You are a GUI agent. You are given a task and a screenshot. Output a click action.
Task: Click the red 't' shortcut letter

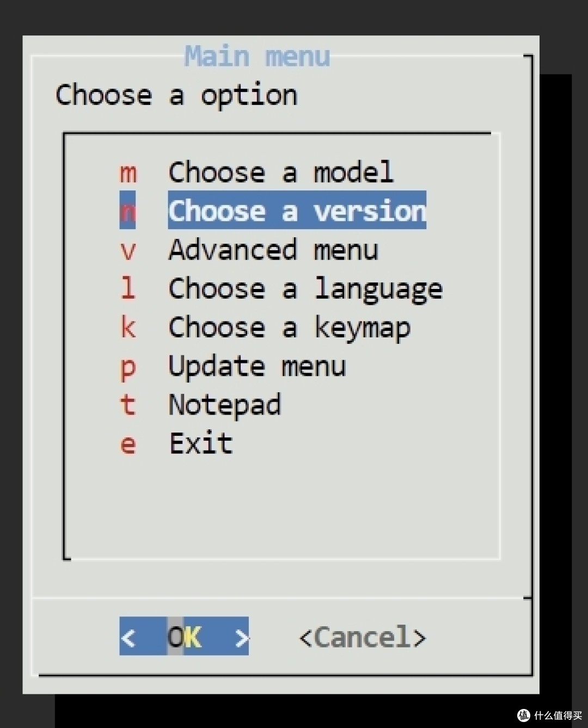pos(128,405)
